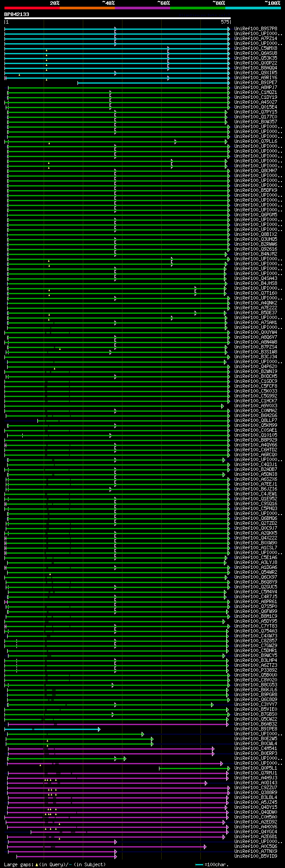Select hit label UniRef100_C4M541
Viewport: 285px width, 868px height.
coord(256,749)
